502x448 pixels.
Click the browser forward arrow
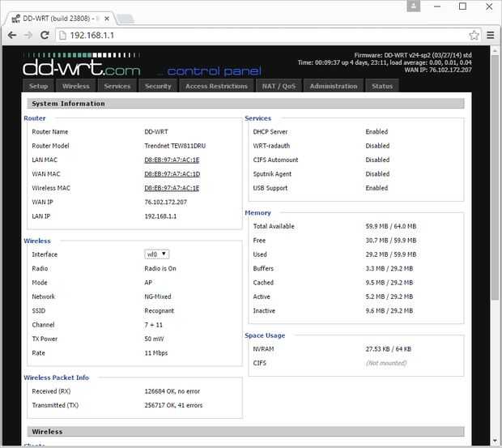pyautogui.click(x=28, y=35)
